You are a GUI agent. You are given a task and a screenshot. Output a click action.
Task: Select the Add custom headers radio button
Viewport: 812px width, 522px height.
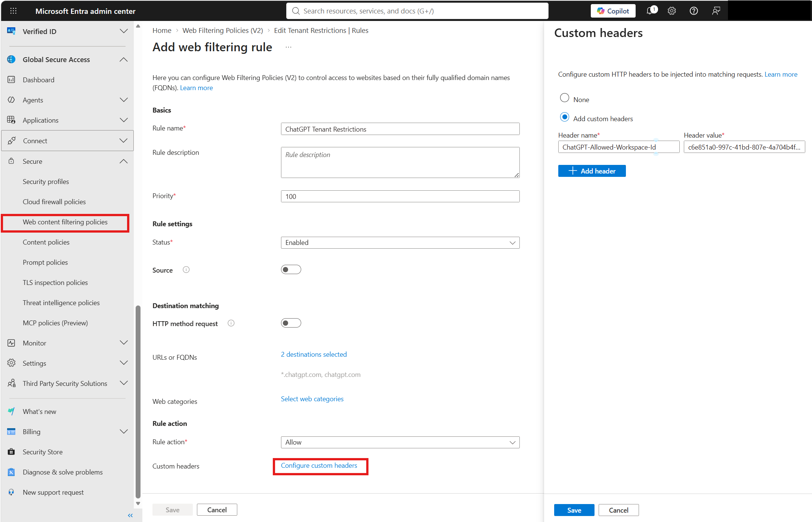tap(564, 117)
